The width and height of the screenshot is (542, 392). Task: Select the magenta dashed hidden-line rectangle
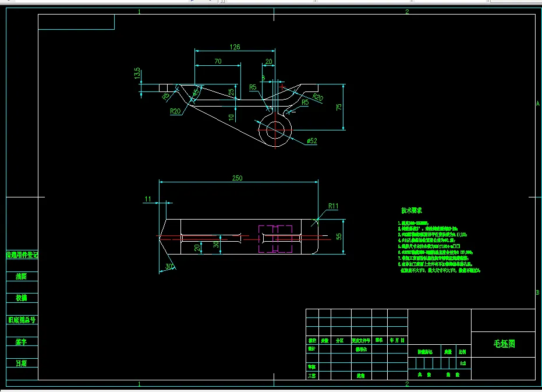point(275,239)
